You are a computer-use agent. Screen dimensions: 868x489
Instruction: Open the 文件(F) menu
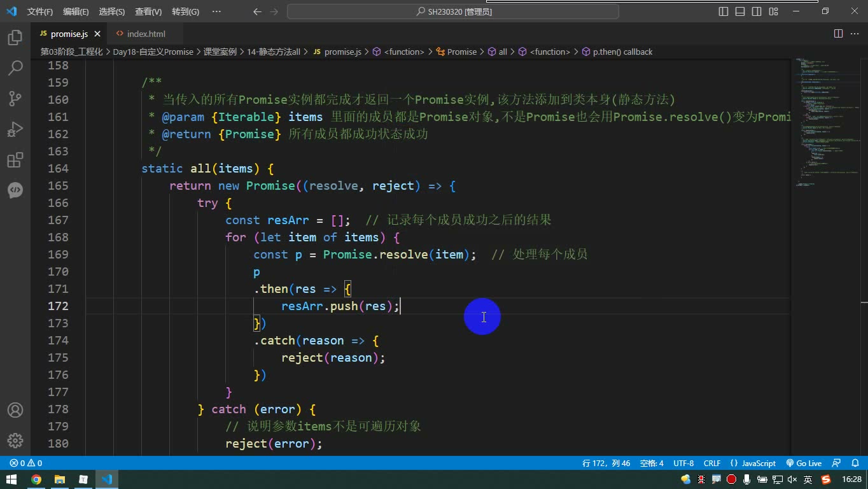click(x=40, y=11)
